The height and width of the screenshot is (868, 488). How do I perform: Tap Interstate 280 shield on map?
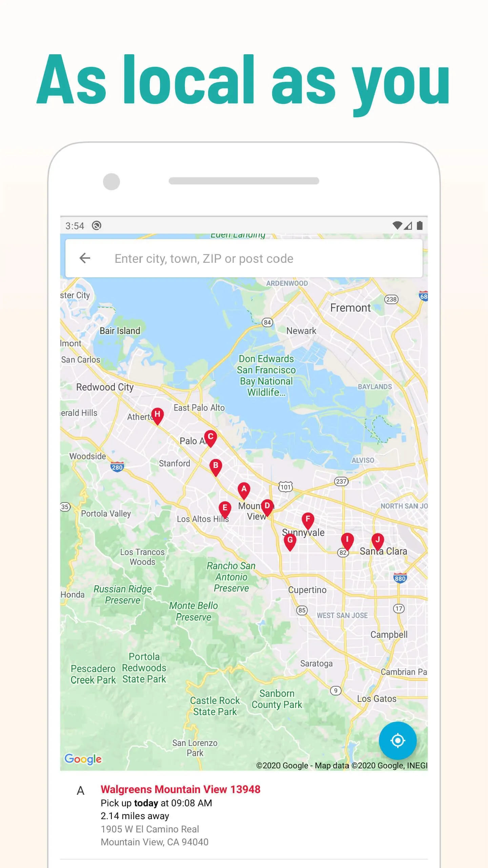coord(117,467)
